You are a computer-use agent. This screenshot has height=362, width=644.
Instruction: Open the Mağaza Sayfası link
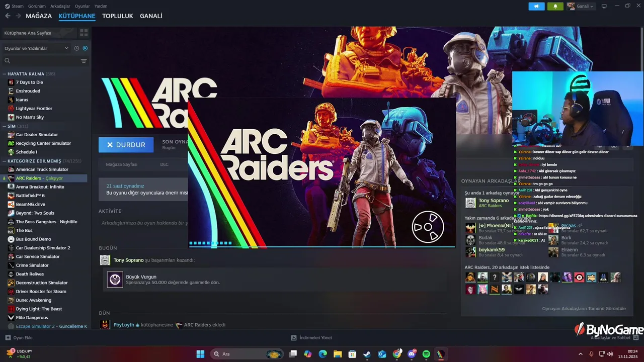[121, 164]
